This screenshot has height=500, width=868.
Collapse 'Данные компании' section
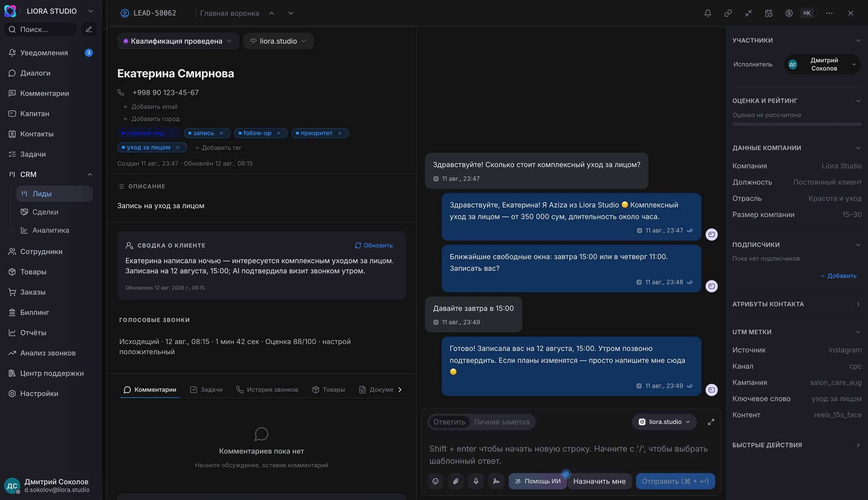pos(858,148)
